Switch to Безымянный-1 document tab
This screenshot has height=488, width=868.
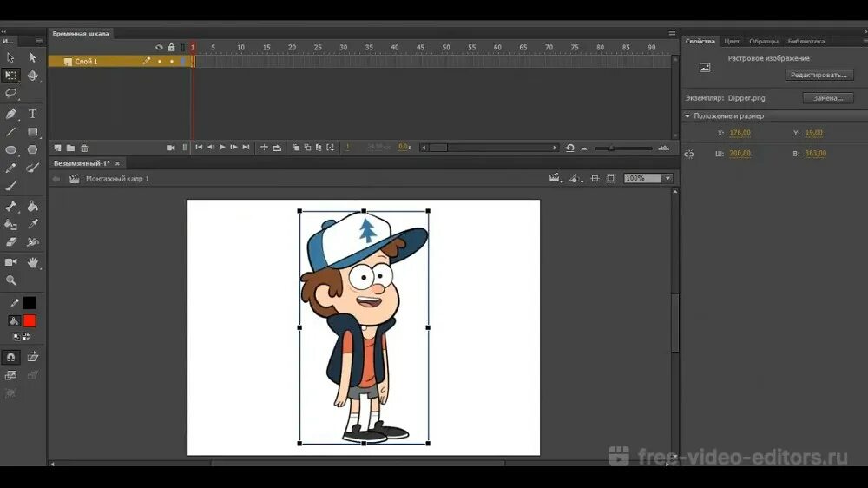point(82,163)
